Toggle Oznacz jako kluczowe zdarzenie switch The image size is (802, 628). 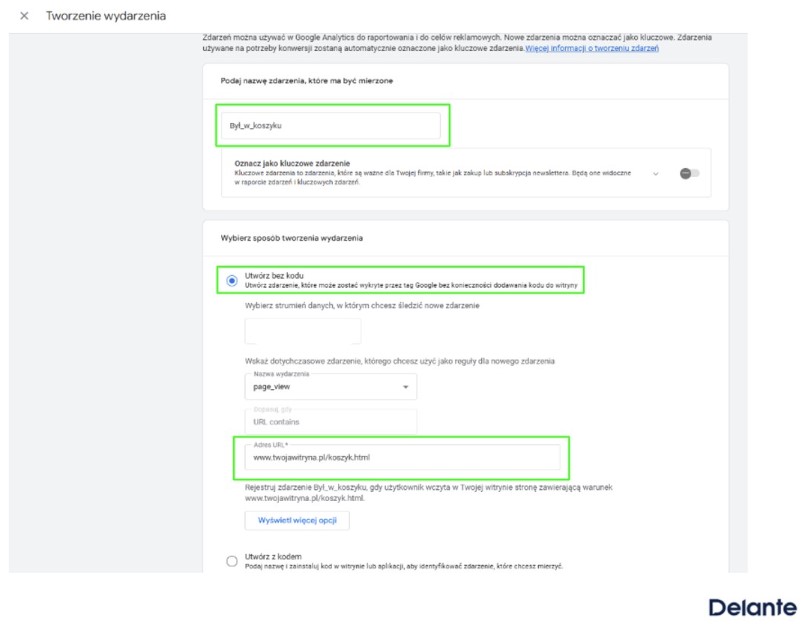tap(689, 173)
